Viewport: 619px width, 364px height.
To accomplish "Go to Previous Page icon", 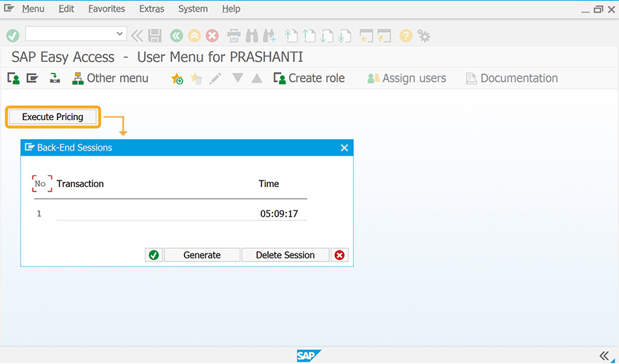I will pos(309,36).
